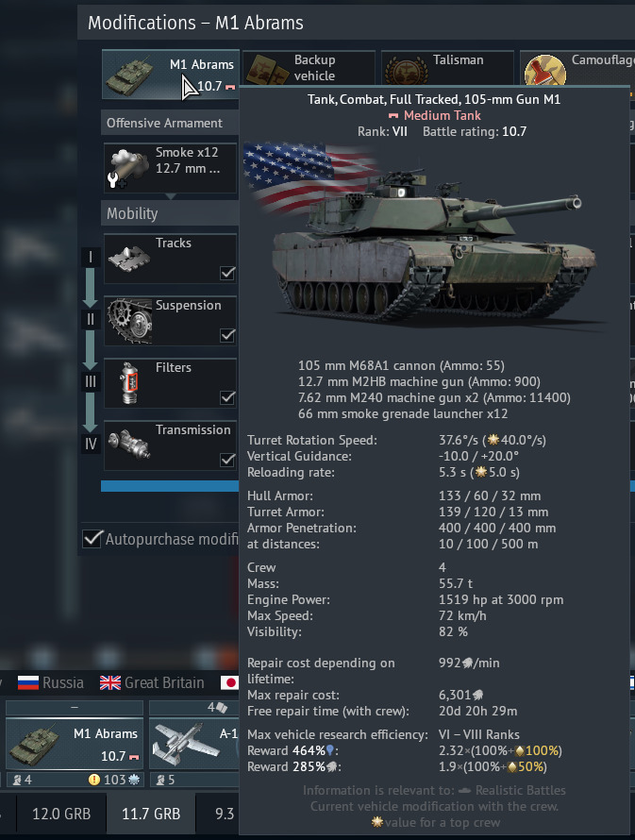This screenshot has width=635, height=840.
Task: Switch to Russia nation tab
Action: click(51, 682)
